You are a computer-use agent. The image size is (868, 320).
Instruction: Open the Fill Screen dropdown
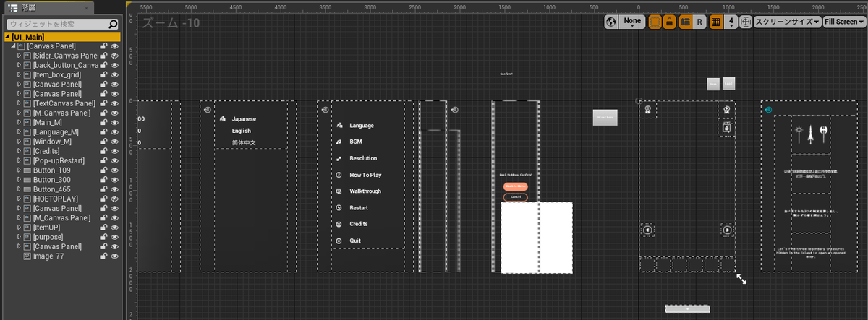pos(843,22)
